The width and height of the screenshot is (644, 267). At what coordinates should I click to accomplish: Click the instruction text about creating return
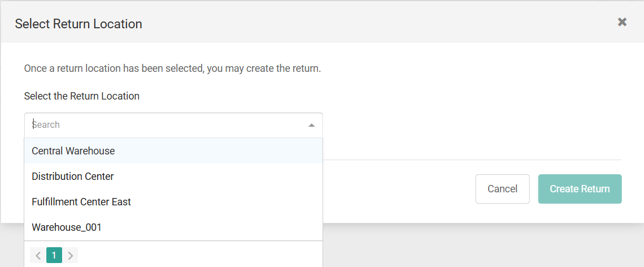172,68
